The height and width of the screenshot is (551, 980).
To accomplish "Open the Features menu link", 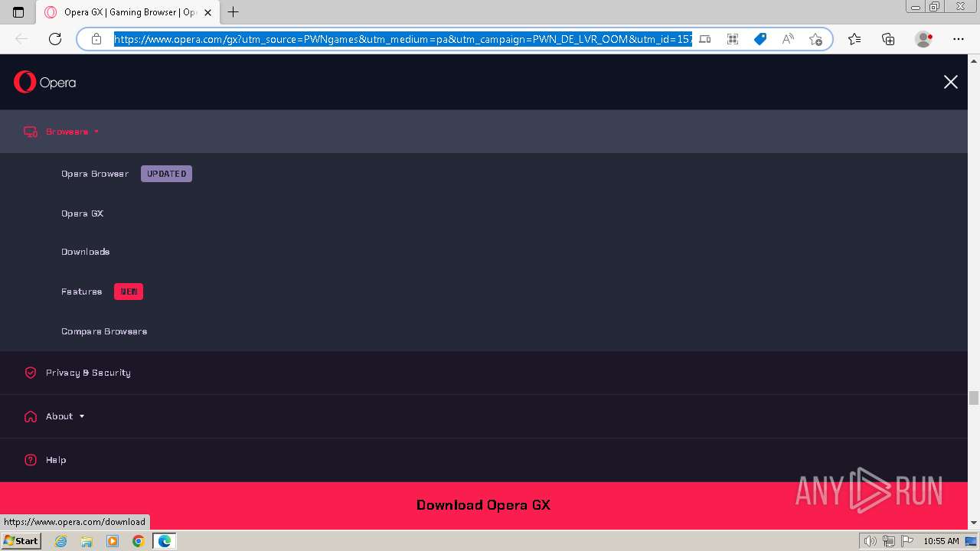I will [81, 292].
